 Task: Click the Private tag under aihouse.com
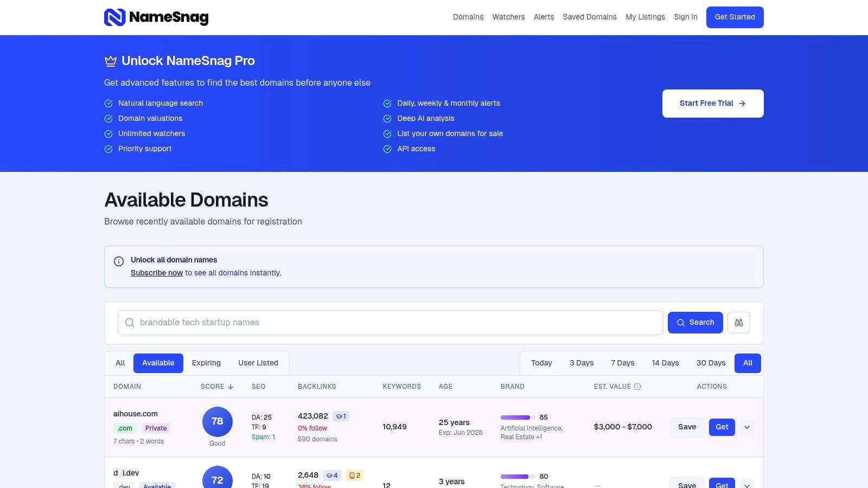[x=156, y=428]
